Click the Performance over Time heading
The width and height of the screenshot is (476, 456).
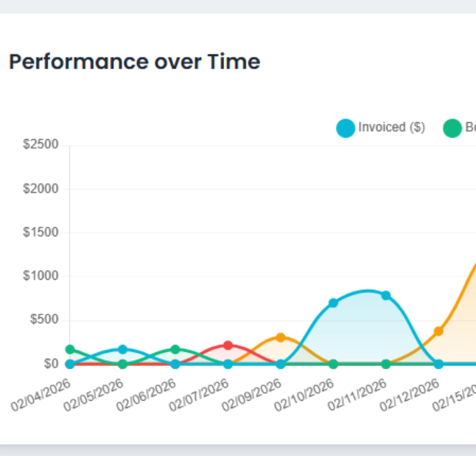pos(134,62)
